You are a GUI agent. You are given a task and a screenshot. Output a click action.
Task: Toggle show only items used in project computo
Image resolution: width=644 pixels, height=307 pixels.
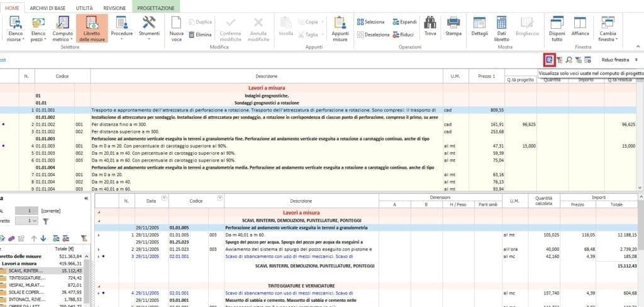[x=549, y=60]
